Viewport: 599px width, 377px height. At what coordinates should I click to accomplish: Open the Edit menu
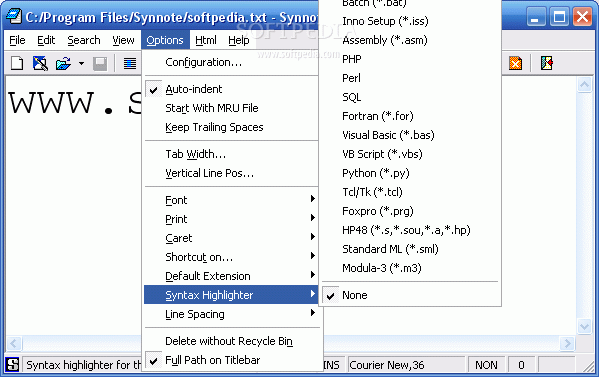coord(46,40)
